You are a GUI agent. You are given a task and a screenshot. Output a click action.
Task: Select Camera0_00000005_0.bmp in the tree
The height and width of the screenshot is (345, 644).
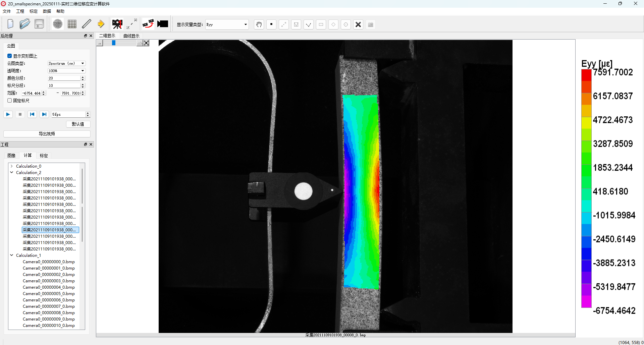tap(49, 294)
